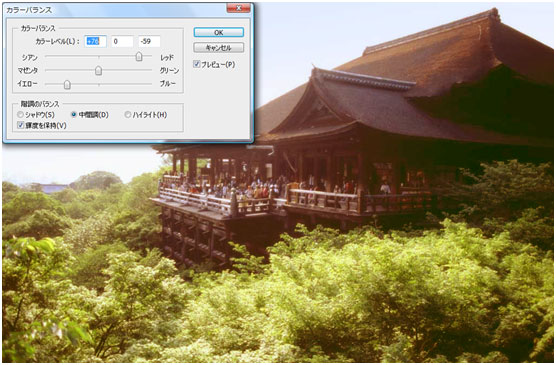Click the キャンセル (Cancel) button

pos(218,48)
